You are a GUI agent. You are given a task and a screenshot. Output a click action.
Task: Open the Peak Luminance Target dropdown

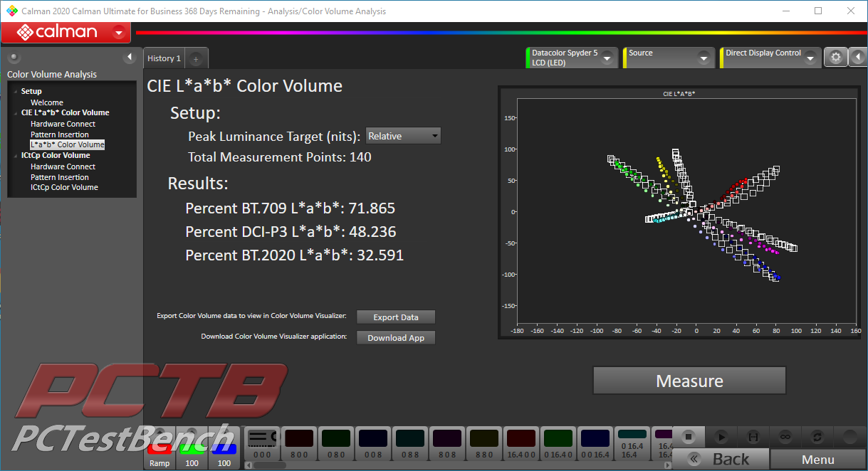coord(403,136)
